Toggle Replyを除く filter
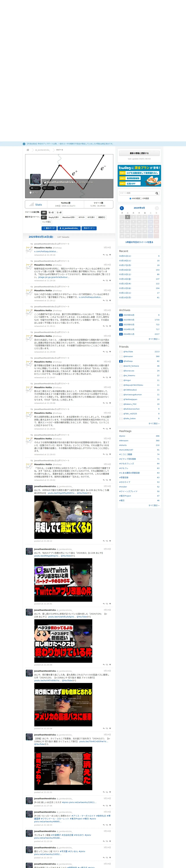Screen dimensions: 186x868 pos(54,217)
